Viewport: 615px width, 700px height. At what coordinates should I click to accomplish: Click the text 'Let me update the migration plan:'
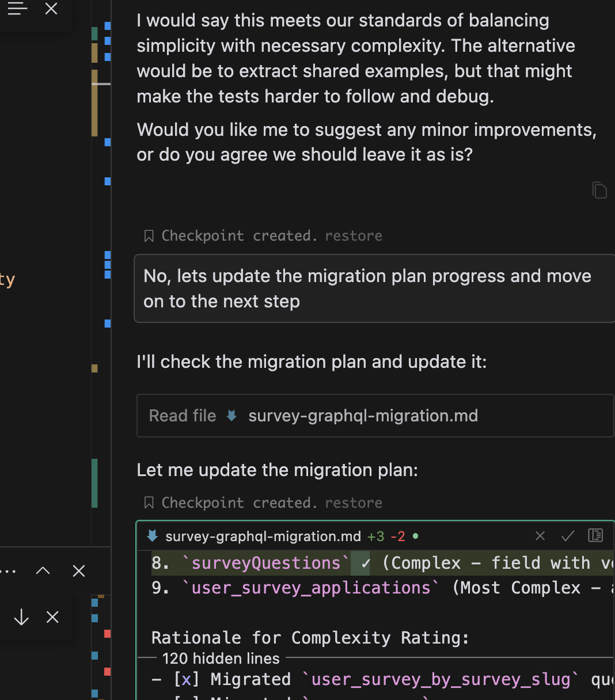pyautogui.click(x=277, y=470)
